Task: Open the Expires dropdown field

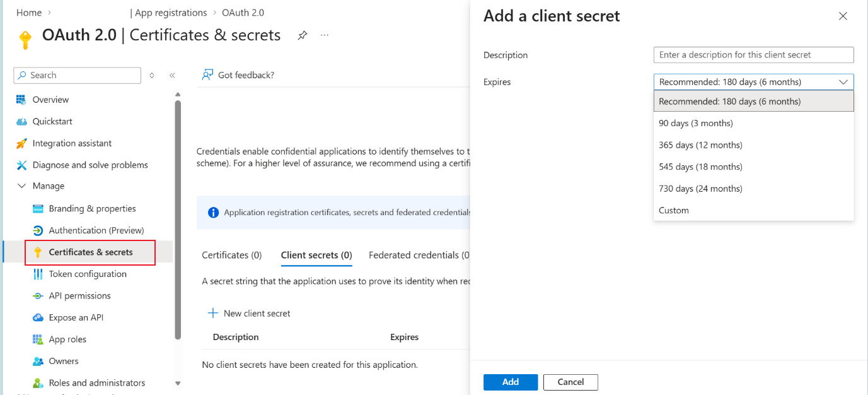Action: (753, 82)
